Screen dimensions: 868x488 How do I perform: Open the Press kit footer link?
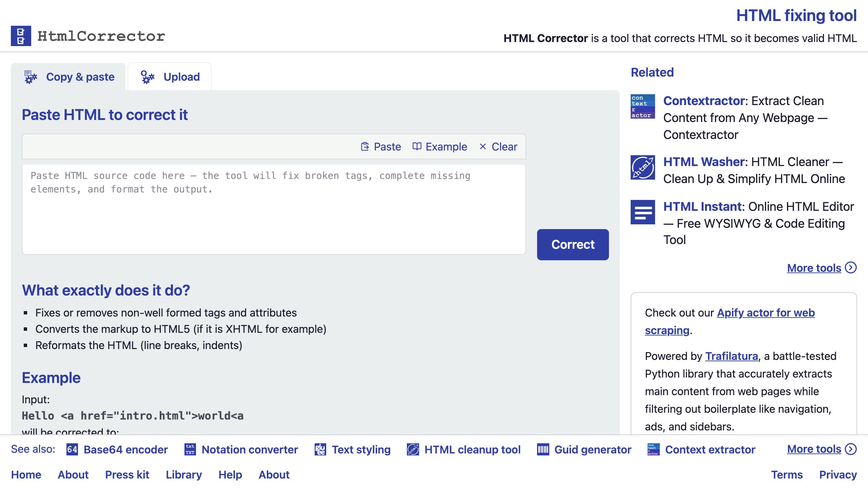click(127, 474)
